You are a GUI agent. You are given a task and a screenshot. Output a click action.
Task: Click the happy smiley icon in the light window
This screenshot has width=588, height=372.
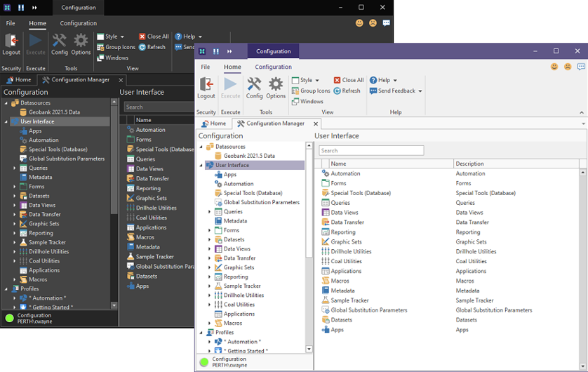click(x=554, y=67)
